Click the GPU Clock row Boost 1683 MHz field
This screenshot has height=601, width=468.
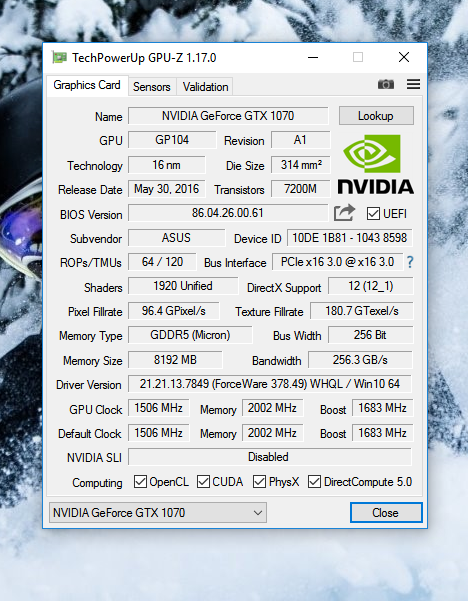pyautogui.click(x=382, y=408)
